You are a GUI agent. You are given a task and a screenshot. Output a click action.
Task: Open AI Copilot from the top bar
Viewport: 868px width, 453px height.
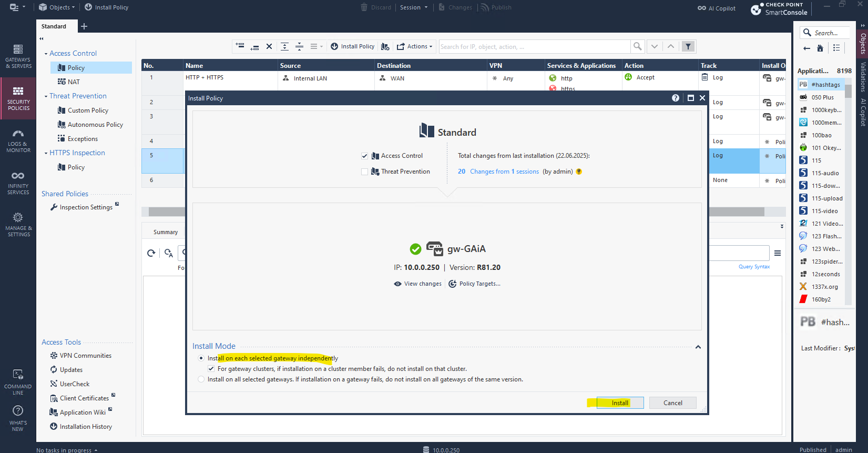pyautogui.click(x=717, y=8)
